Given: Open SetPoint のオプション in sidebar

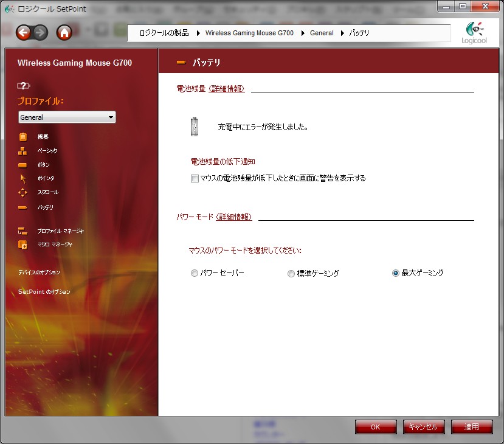Looking at the screenshot, I should coord(44,292).
